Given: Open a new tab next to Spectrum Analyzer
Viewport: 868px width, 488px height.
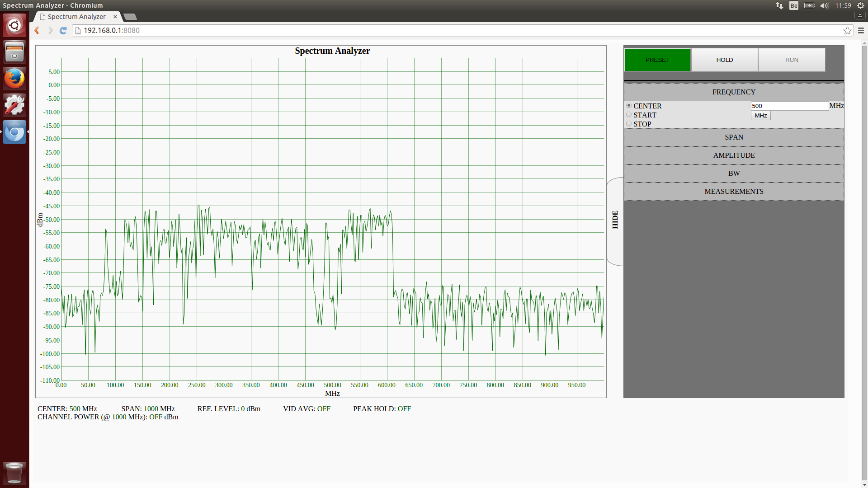Looking at the screenshot, I should [130, 17].
